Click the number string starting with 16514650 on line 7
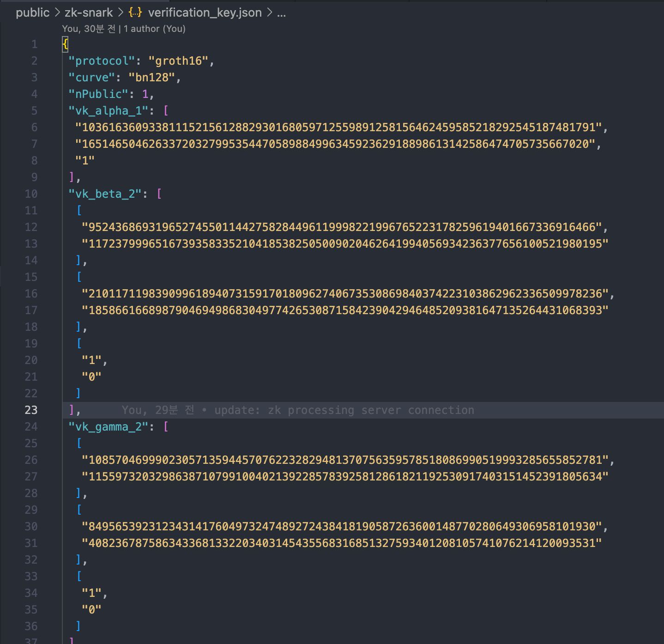Screen dimensions: 664x644 [x=335, y=144]
